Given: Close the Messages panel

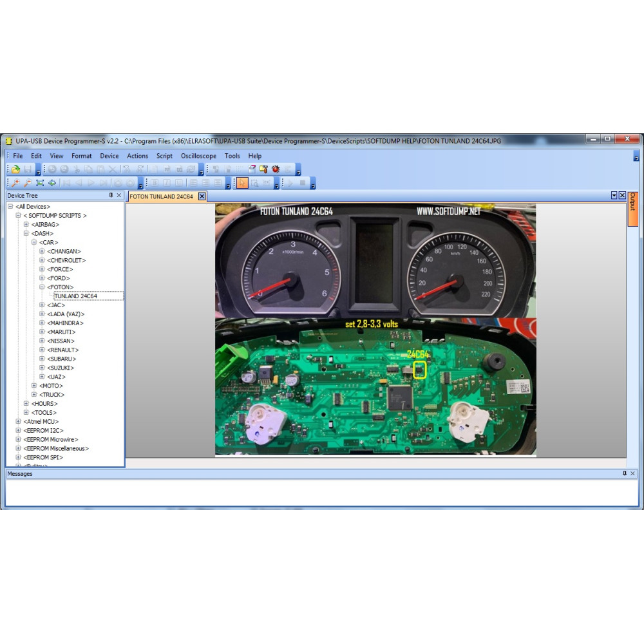Looking at the screenshot, I should pos(633,473).
